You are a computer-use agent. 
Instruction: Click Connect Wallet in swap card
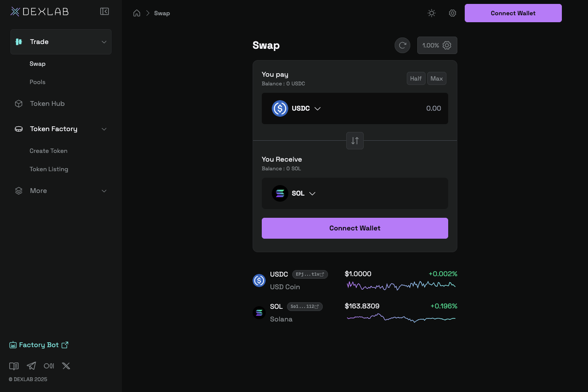[x=355, y=228]
